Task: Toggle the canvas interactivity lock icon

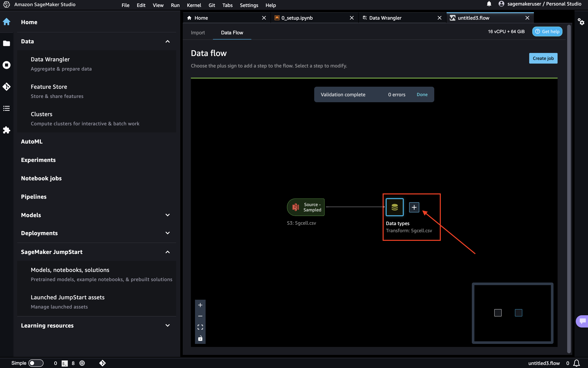Action: tap(200, 338)
